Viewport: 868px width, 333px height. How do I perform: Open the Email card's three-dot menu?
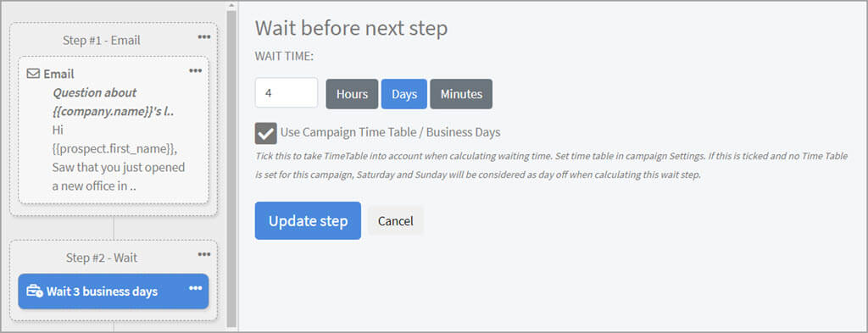196,70
